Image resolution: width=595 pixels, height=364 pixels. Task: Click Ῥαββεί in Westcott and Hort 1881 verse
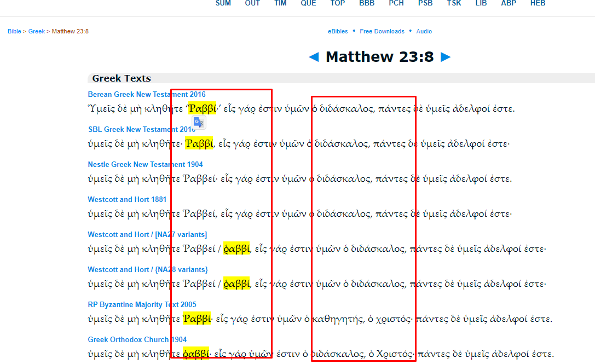click(199, 213)
